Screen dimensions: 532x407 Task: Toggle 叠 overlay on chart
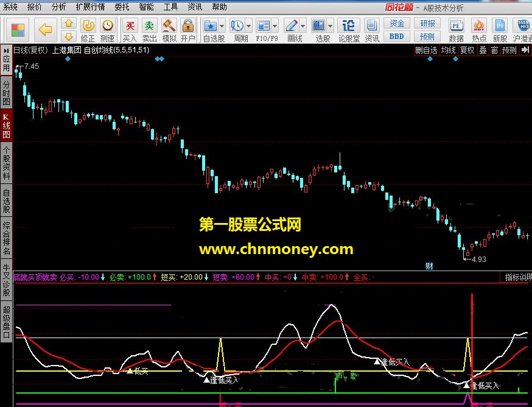pos(483,50)
